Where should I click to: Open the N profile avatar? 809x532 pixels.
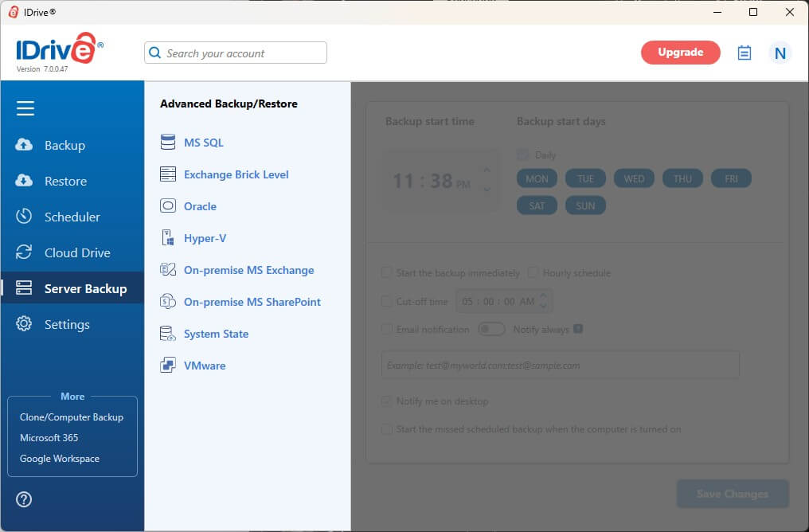[780, 53]
